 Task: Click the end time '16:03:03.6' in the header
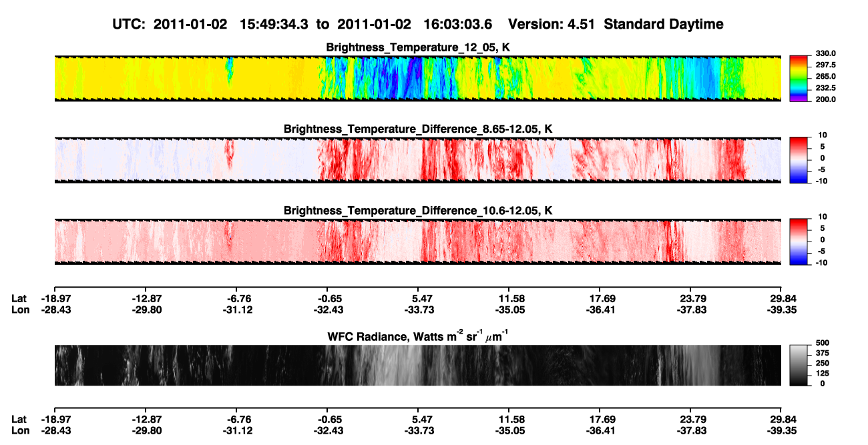(457, 25)
